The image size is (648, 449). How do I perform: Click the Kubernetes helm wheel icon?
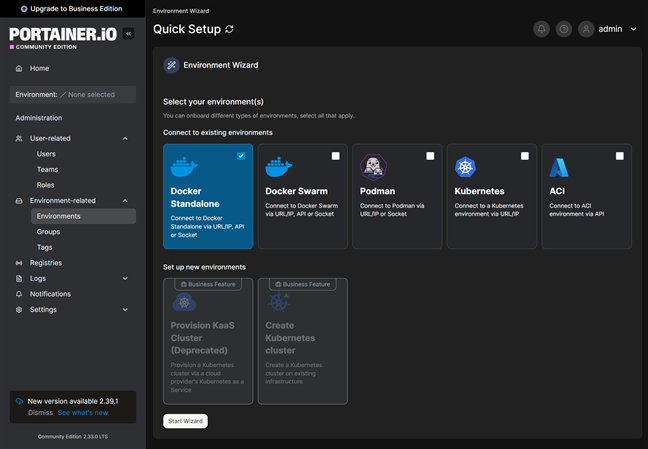465,167
